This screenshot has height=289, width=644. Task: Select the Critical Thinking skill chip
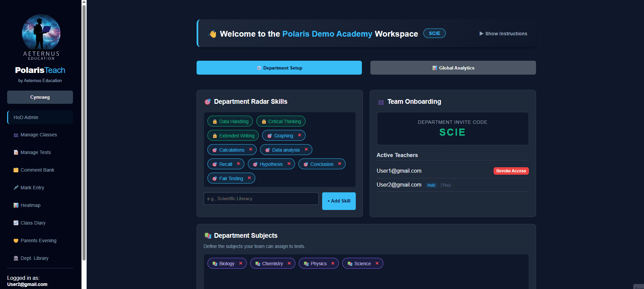[281, 121]
